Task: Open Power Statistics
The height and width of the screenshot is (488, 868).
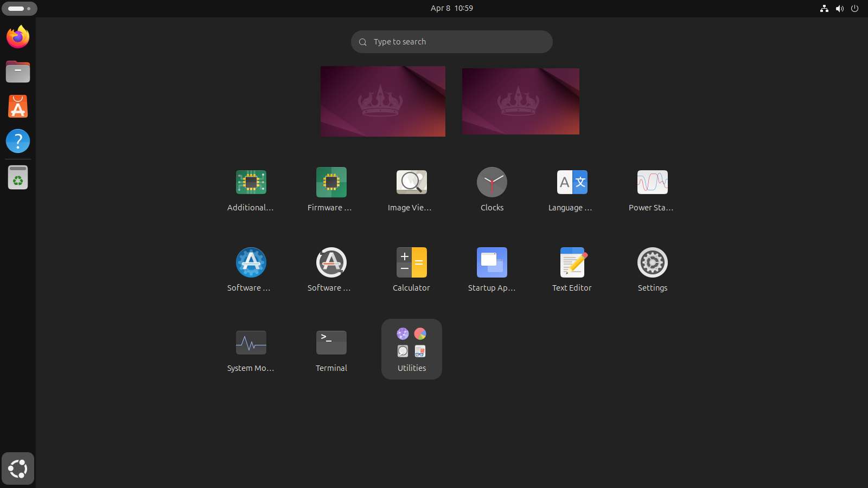Action: (652, 189)
